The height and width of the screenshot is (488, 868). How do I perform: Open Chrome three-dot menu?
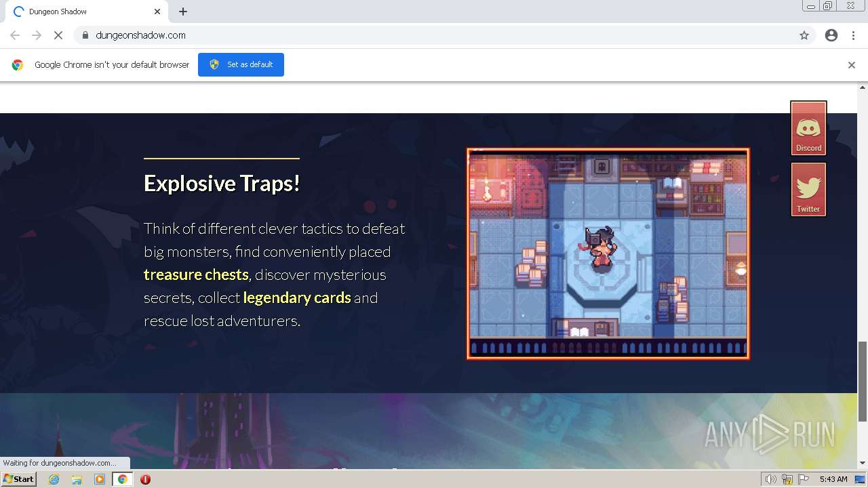coord(853,35)
